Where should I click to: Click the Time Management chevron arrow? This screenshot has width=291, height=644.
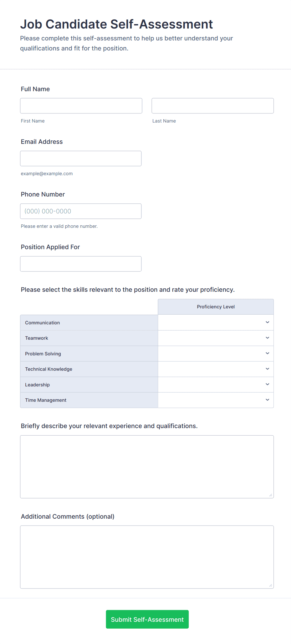267,400
